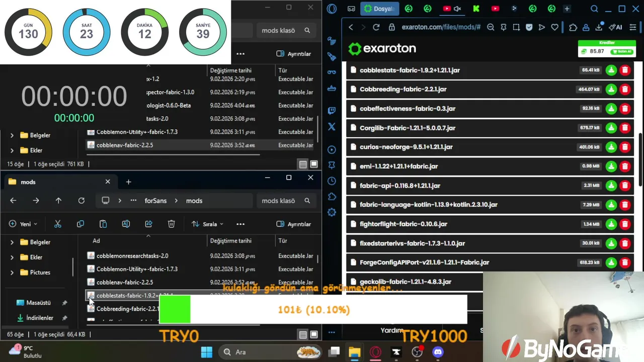Refresh the mods folder view
This screenshot has height=362, width=644.
pyautogui.click(x=81, y=201)
